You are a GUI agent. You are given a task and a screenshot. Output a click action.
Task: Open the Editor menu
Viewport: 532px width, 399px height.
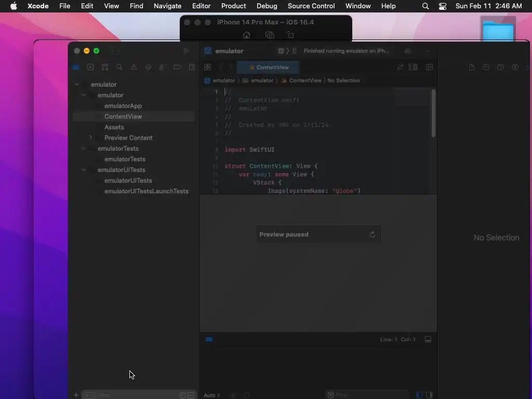point(201,6)
